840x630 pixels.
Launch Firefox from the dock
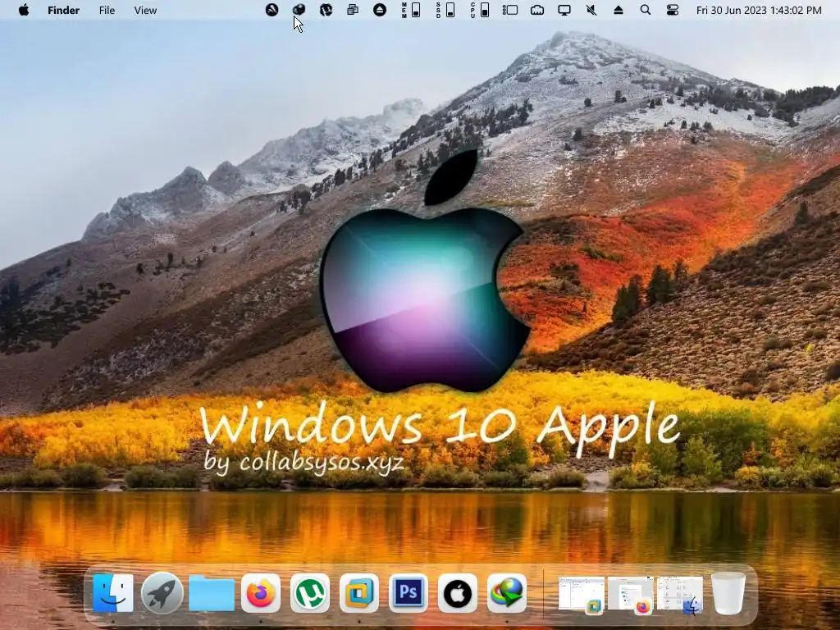click(261, 593)
